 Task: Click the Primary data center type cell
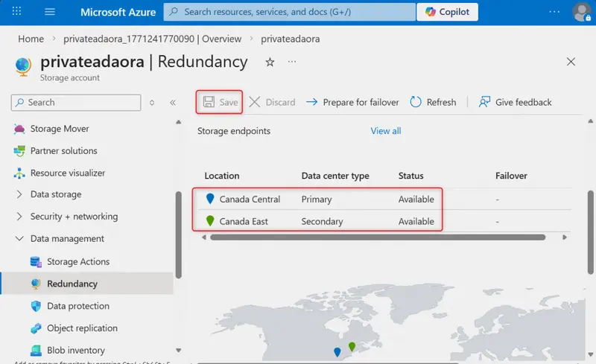pos(317,199)
